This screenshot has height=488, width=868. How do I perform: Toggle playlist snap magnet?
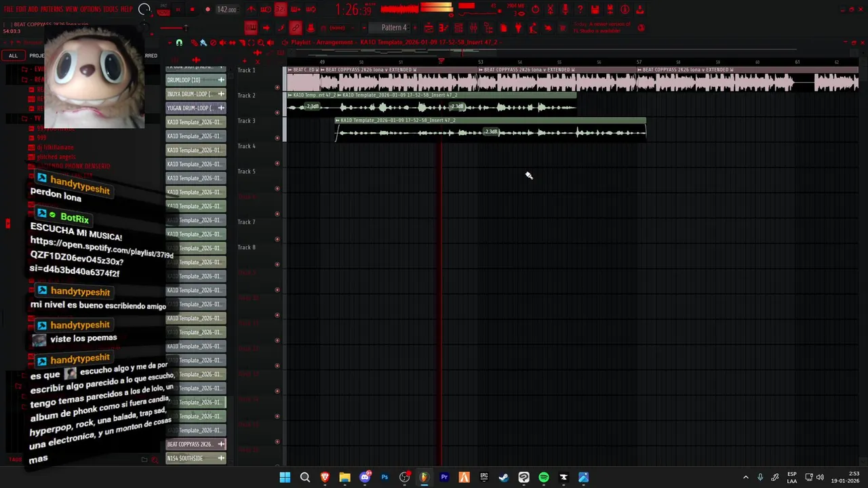tap(179, 43)
